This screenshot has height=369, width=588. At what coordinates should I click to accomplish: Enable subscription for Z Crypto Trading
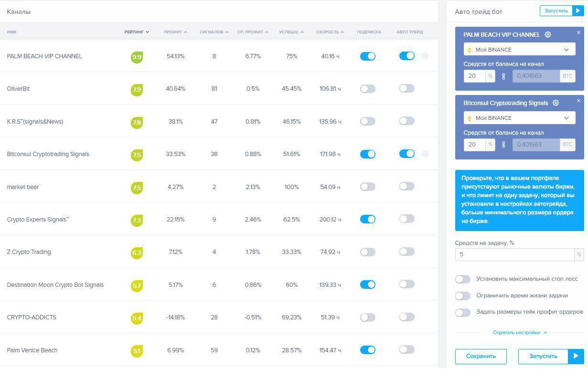(x=367, y=252)
